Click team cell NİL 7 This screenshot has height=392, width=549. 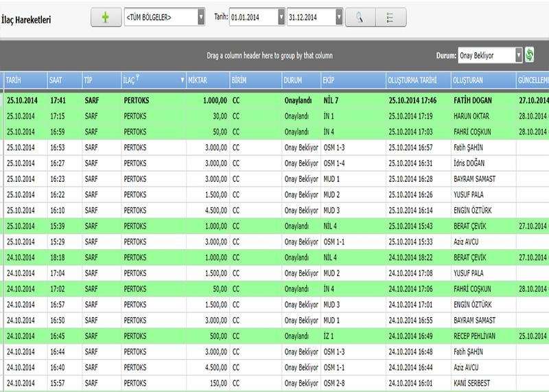[331, 100]
